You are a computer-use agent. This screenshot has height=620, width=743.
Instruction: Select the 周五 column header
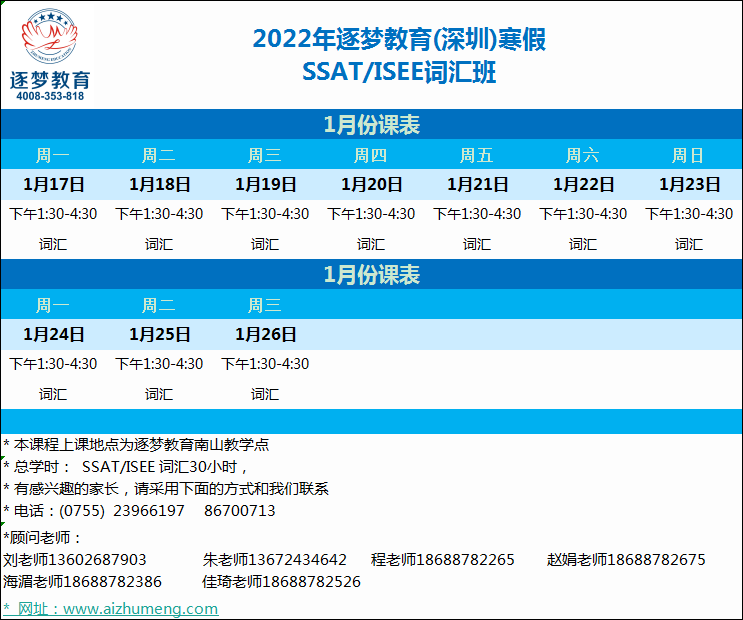pos(477,155)
